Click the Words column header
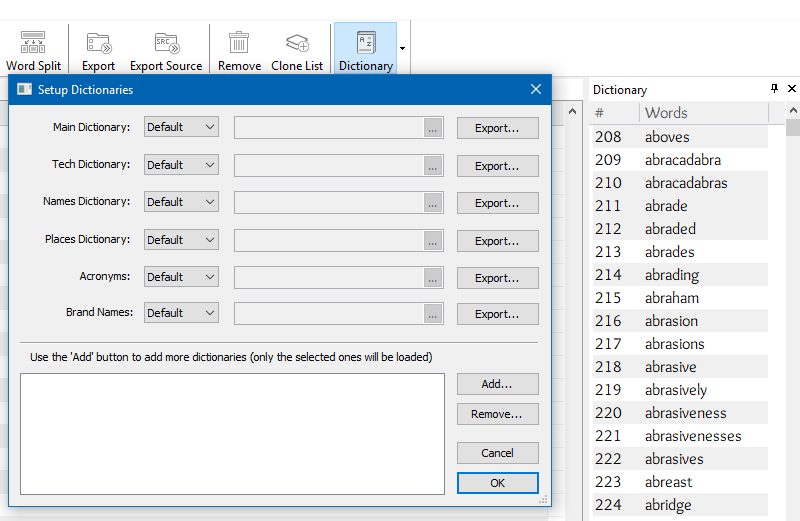800x521 pixels. point(703,112)
